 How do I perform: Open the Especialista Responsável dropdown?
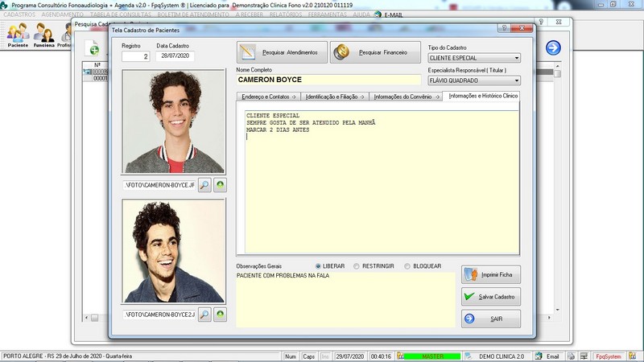point(517,81)
